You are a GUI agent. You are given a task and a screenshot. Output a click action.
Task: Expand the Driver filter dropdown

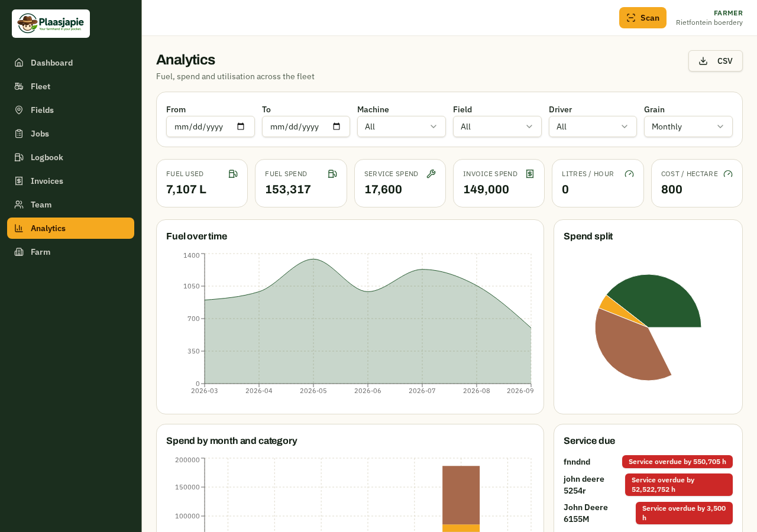click(x=593, y=126)
